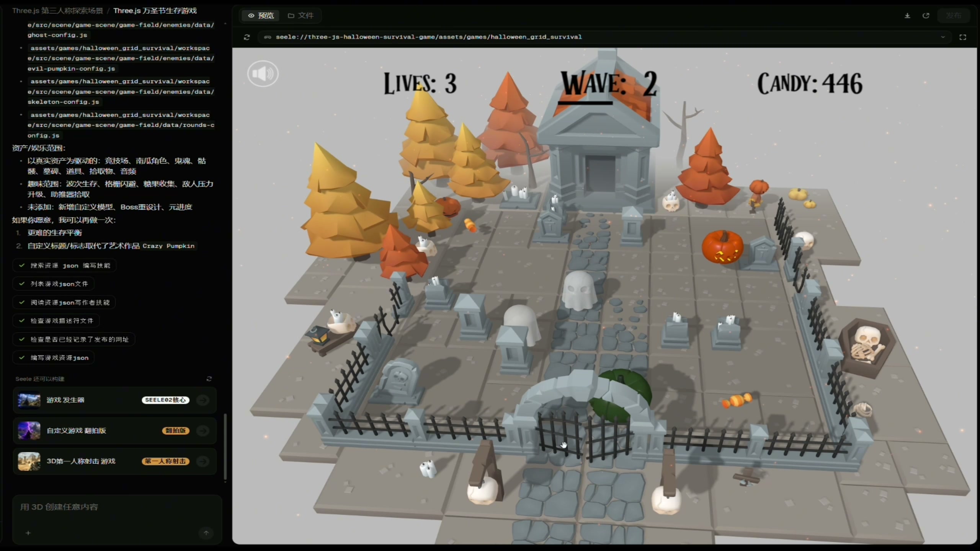This screenshot has height=551, width=980.
Task: Click the chat panel vertical scrollbar
Action: tap(225, 446)
